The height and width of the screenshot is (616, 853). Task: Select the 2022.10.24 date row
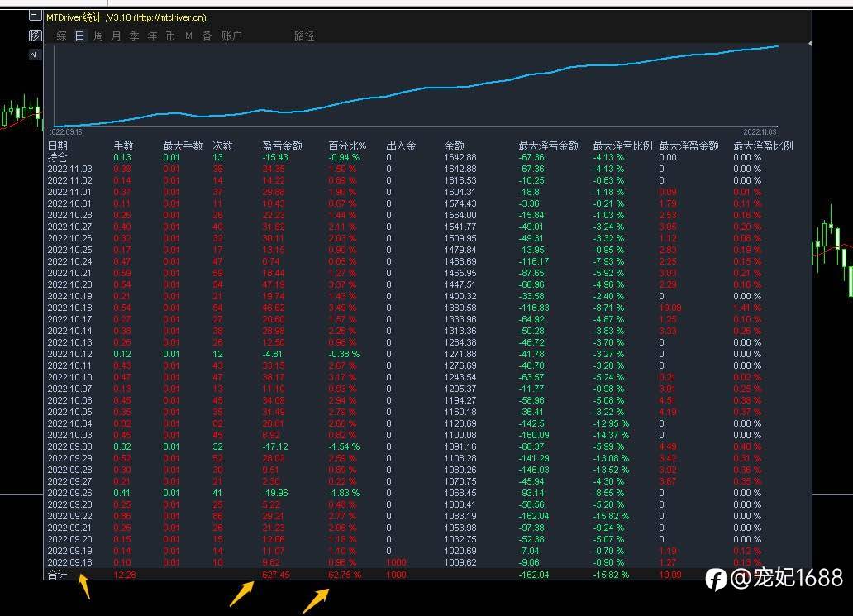70,262
